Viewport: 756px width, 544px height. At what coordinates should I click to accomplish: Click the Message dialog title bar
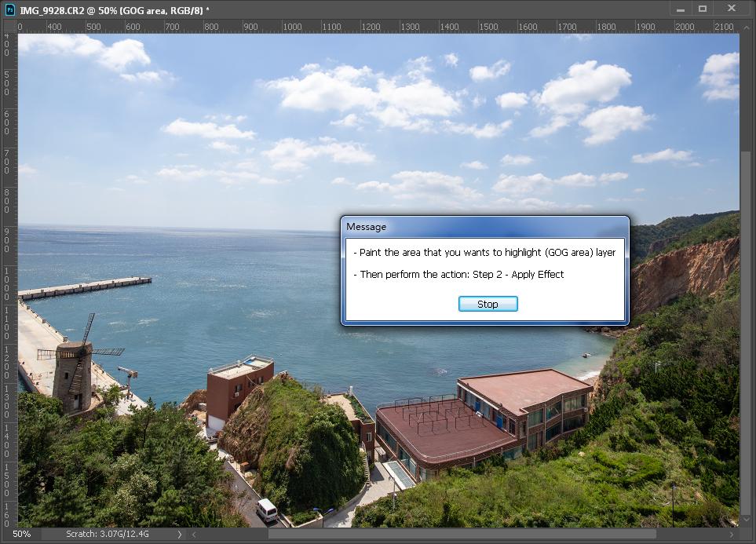click(484, 227)
